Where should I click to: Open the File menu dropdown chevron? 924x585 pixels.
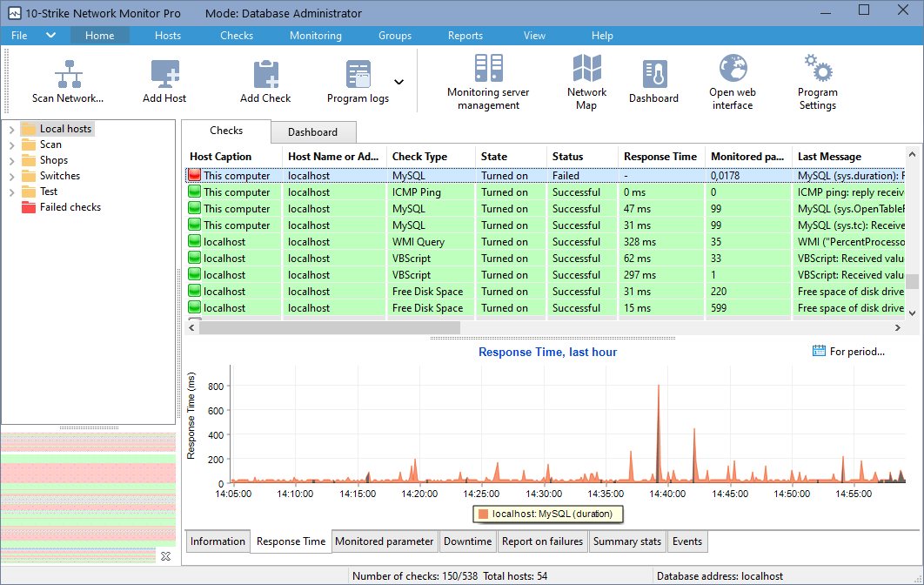51,35
